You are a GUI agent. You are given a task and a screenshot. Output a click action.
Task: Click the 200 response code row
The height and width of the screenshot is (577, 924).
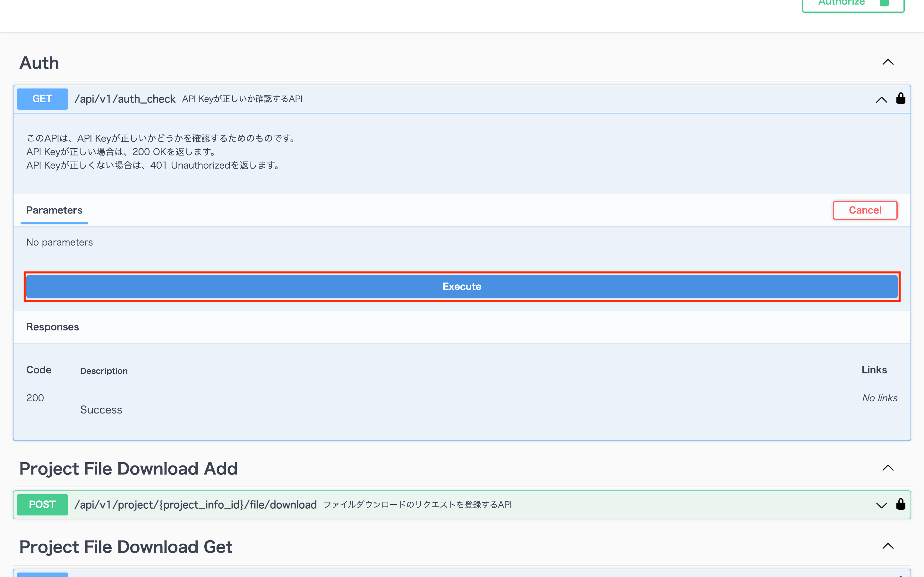[x=35, y=398]
